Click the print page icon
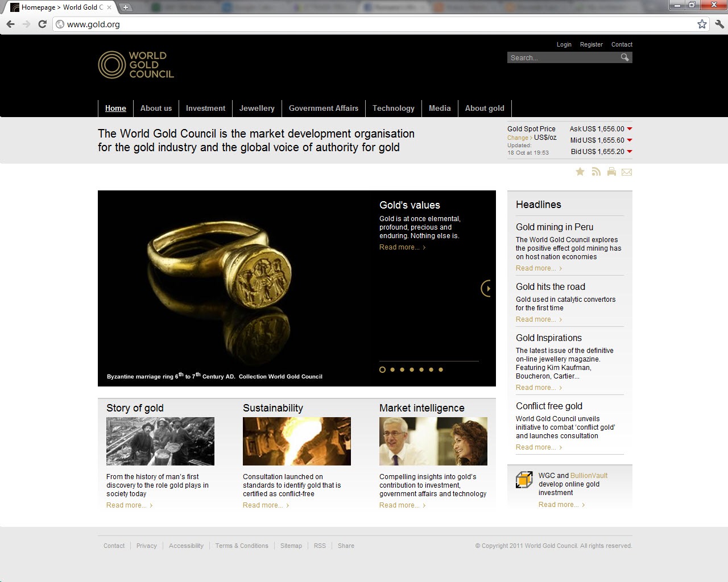The width and height of the screenshot is (728, 582). click(x=611, y=172)
